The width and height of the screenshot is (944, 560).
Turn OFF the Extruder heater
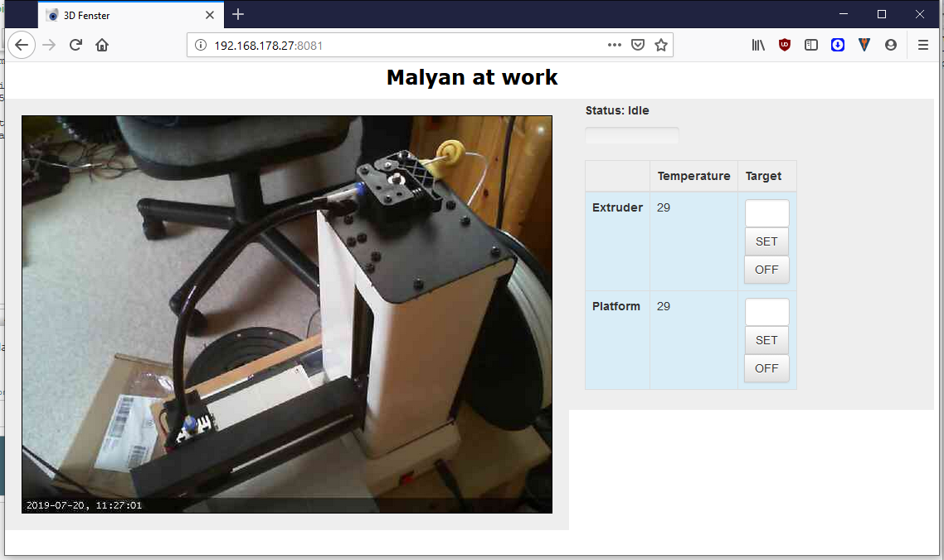766,270
